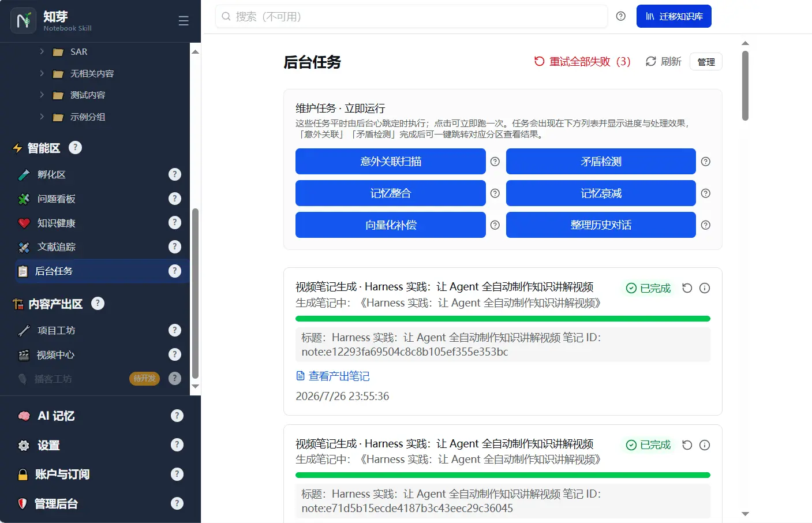The image size is (812, 523).
Task: Click the 管理 button
Action: (706, 62)
